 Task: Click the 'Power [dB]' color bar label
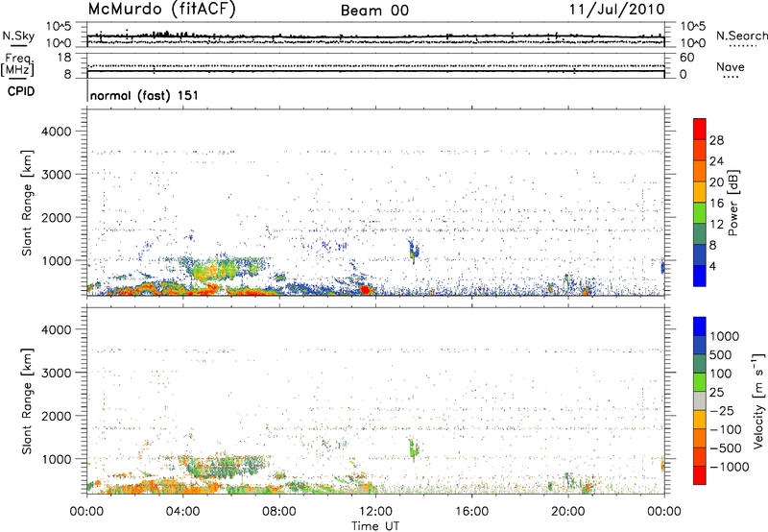733,203
